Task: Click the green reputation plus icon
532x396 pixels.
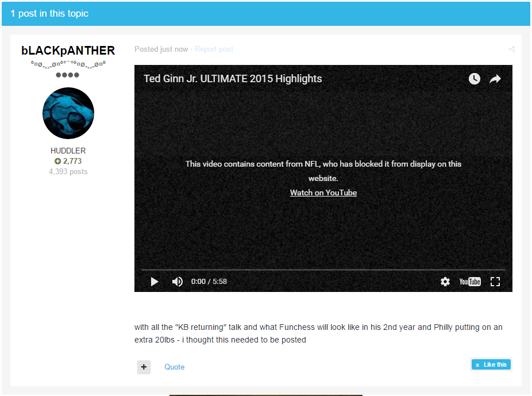Action: click(57, 162)
